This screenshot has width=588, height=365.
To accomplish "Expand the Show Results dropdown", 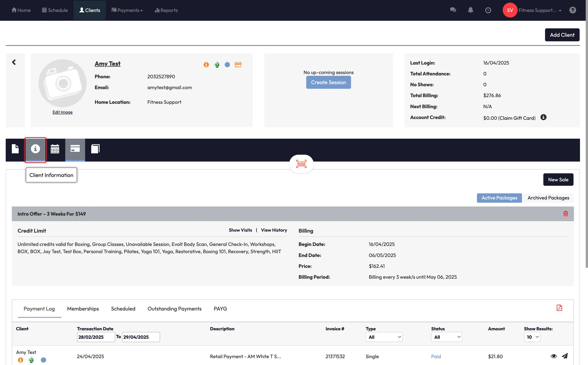I will (x=532, y=337).
